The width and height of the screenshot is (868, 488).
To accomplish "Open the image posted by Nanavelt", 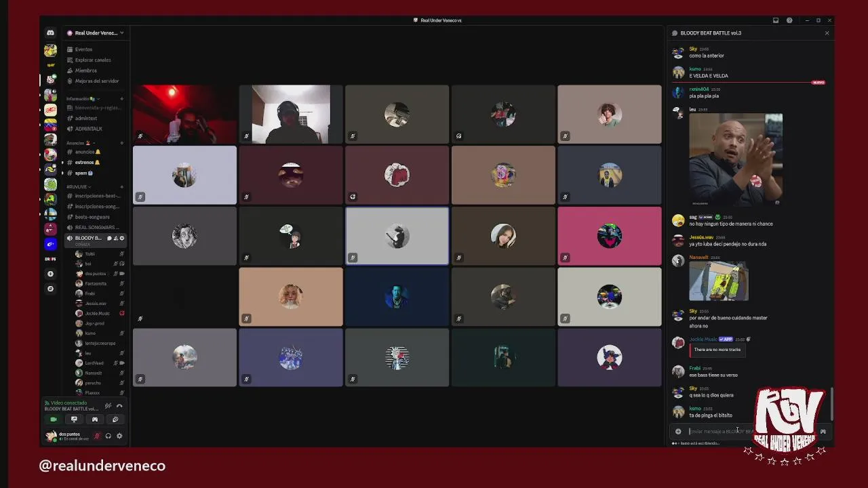I will tap(719, 281).
